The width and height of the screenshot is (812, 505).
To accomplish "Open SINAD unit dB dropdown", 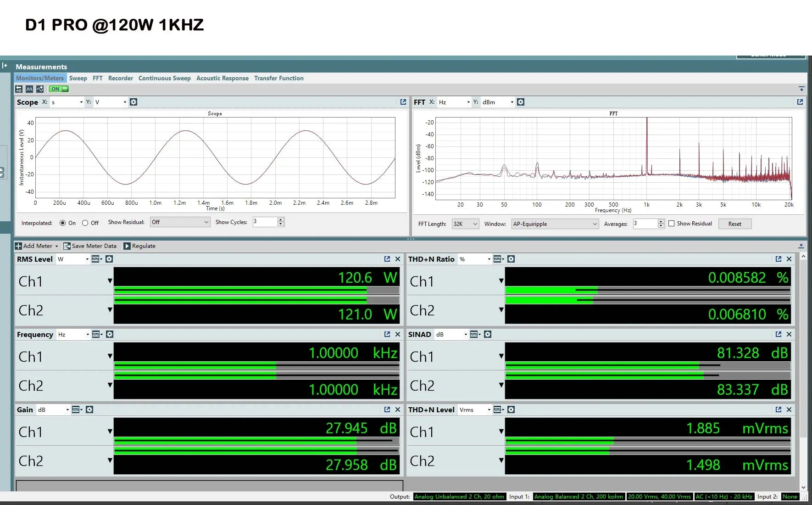I will (x=451, y=334).
